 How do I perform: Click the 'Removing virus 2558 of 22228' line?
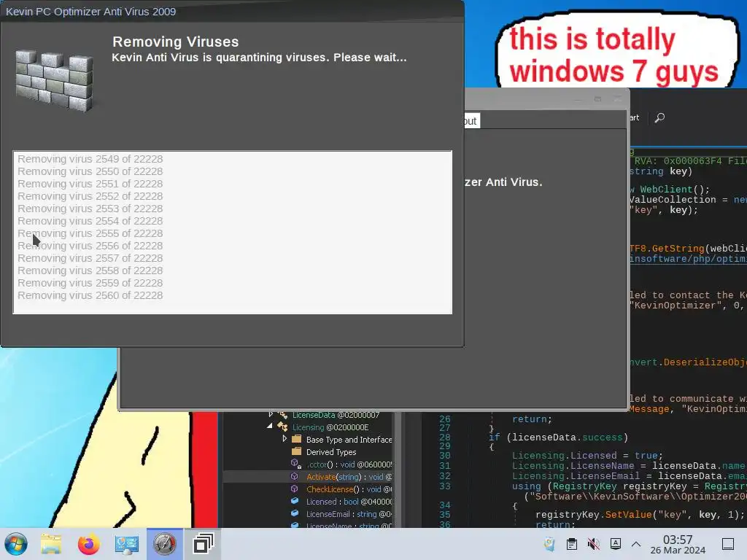(x=90, y=271)
